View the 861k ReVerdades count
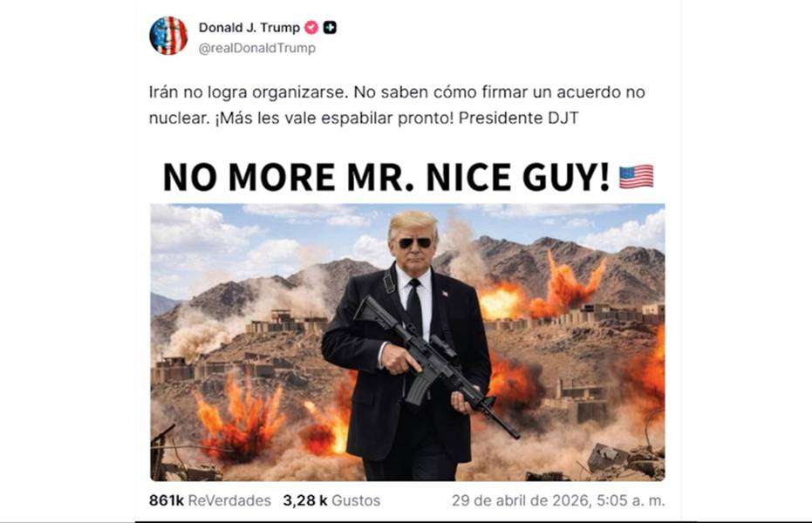The height and width of the screenshot is (523, 812). click(x=167, y=500)
